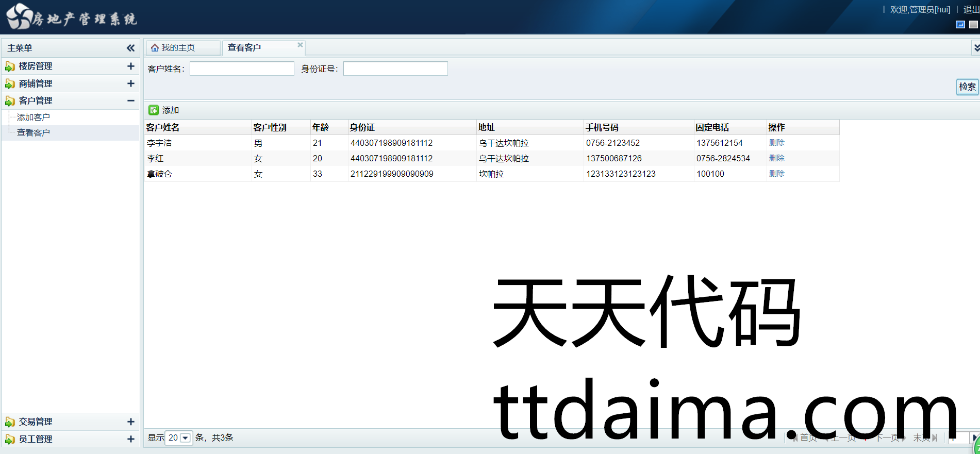
Task: Switch to the 我的主页 tab
Action: (x=178, y=48)
